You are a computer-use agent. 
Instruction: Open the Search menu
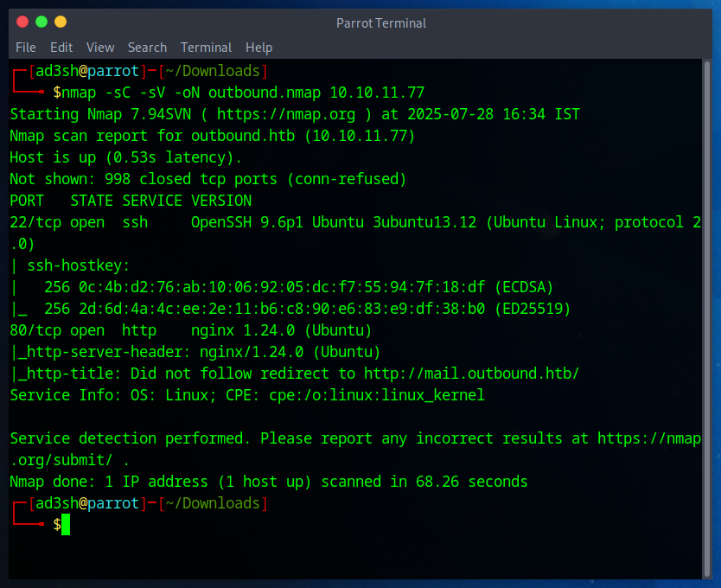pos(147,48)
